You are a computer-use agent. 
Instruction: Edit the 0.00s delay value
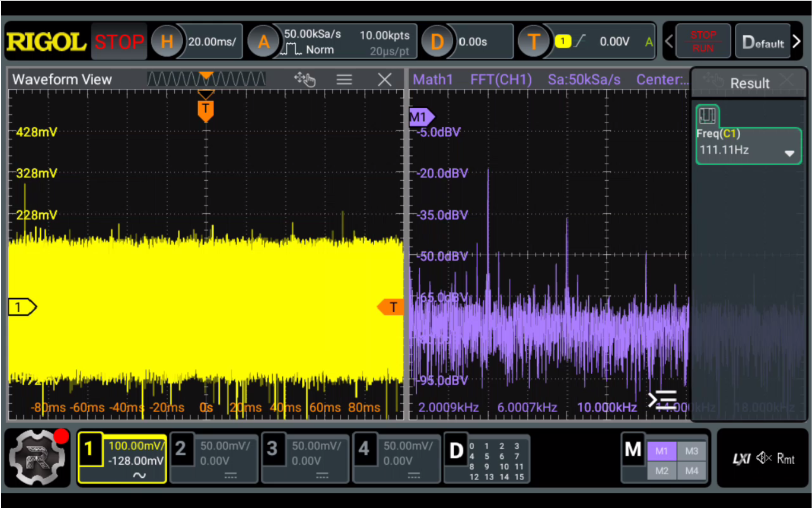coord(474,42)
